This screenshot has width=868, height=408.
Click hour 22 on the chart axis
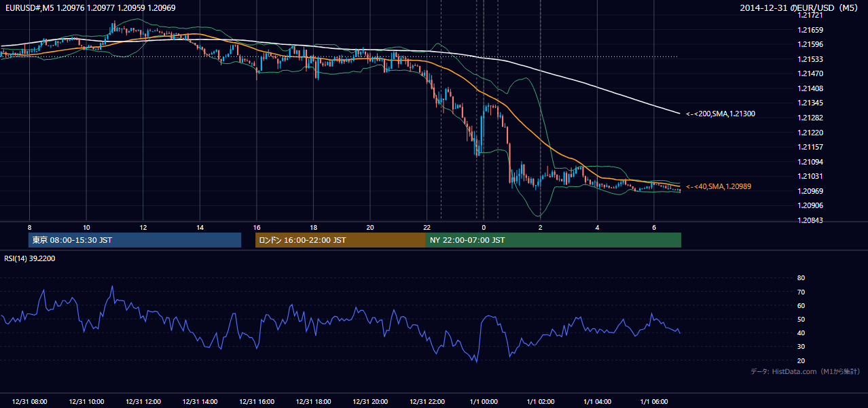pos(427,227)
